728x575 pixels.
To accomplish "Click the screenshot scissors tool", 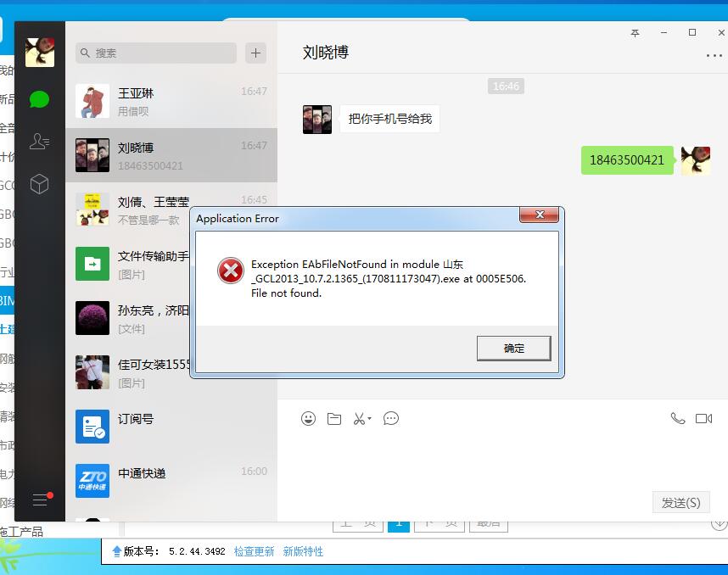I will tap(359, 419).
